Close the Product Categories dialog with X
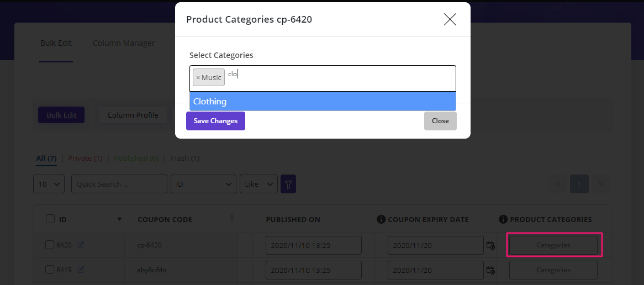The height and width of the screenshot is (285, 644). pos(450,20)
